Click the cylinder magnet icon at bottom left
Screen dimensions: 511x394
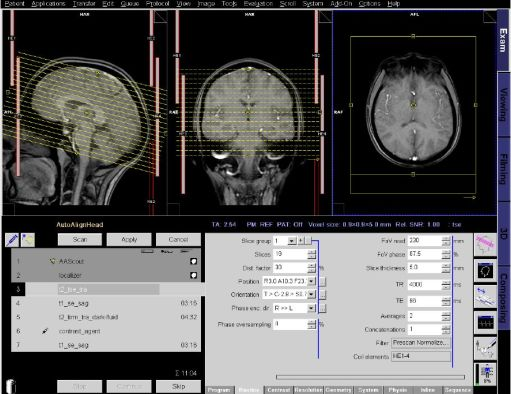[x=11, y=386]
